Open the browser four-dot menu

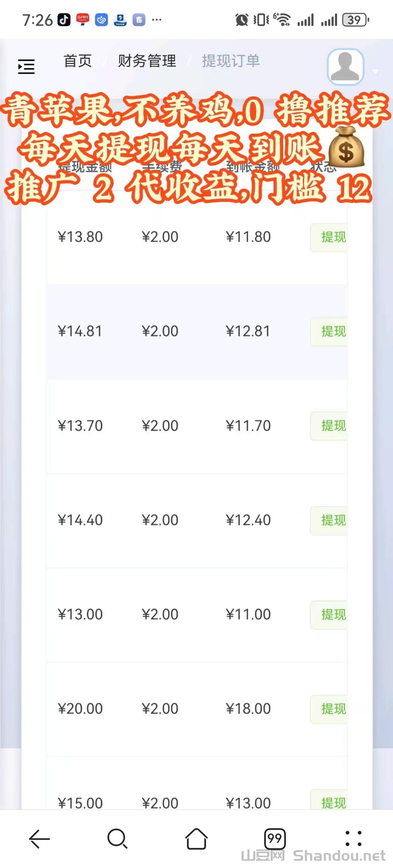353,839
